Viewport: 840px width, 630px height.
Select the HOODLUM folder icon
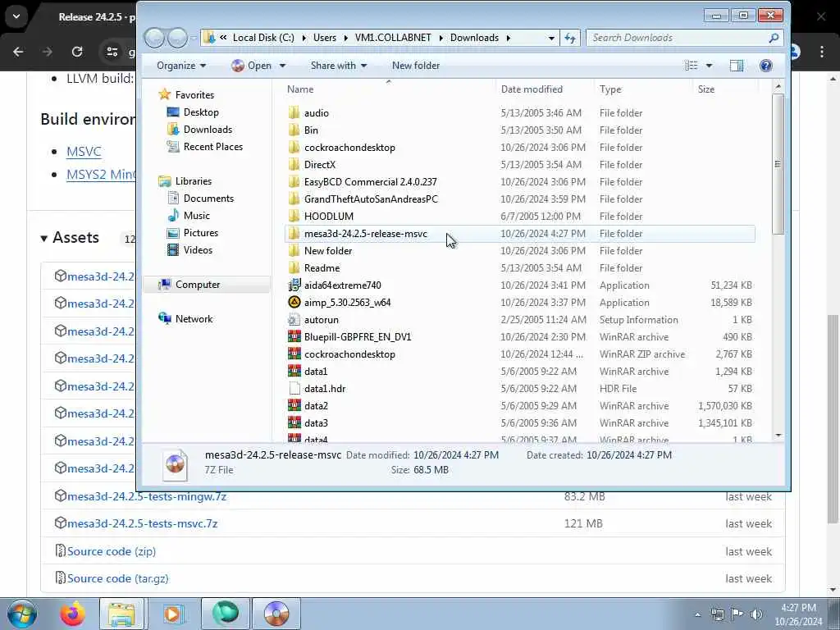[294, 217]
